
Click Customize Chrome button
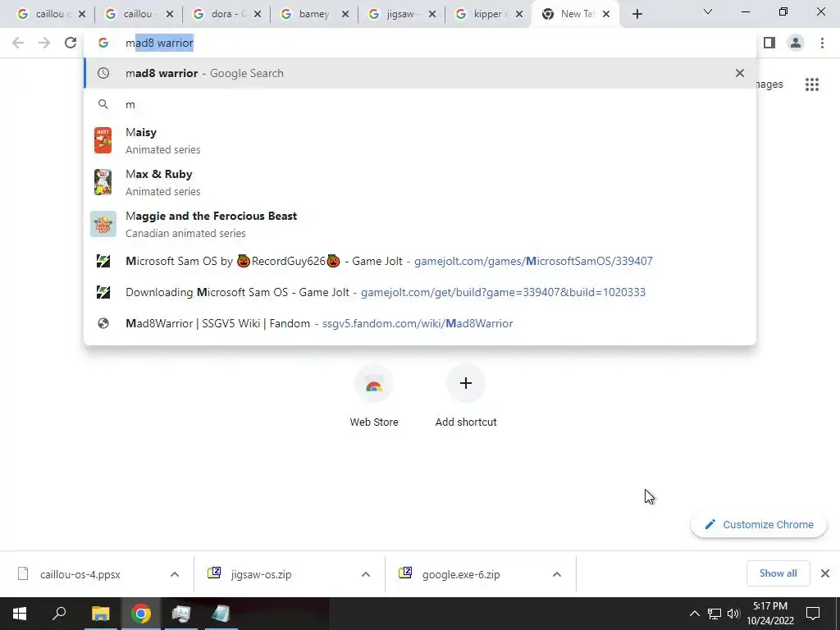(x=759, y=524)
